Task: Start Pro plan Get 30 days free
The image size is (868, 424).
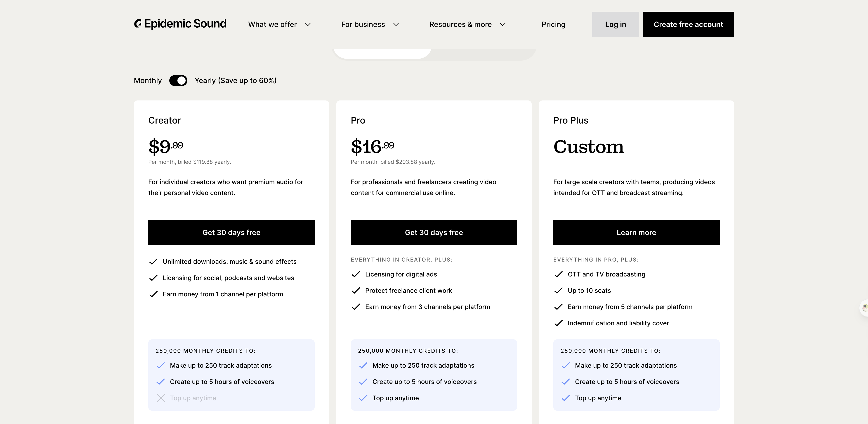Action: pyautogui.click(x=434, y=232)
